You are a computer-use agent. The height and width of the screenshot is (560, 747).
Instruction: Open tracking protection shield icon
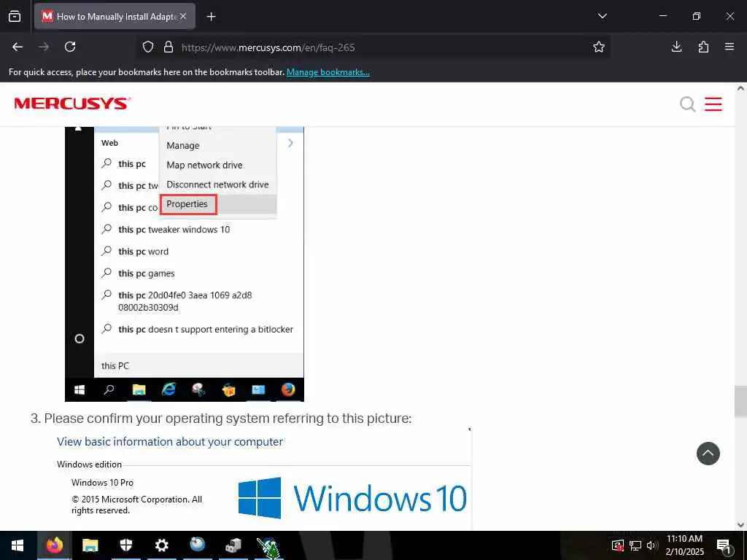point(148,47)
